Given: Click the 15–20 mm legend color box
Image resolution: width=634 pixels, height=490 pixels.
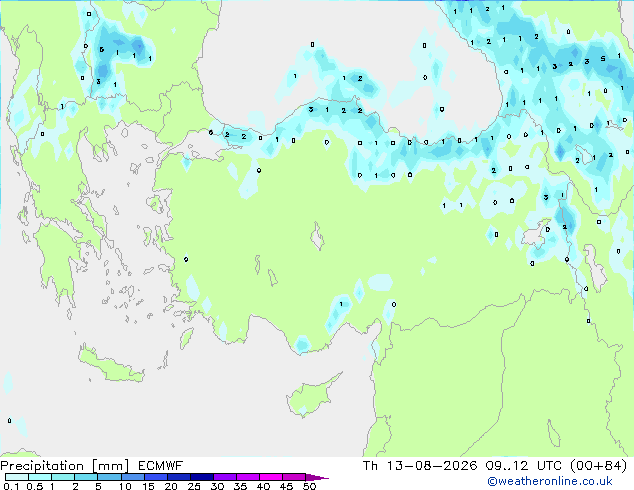Looking at the screenshot, I should tap(156, 477).
